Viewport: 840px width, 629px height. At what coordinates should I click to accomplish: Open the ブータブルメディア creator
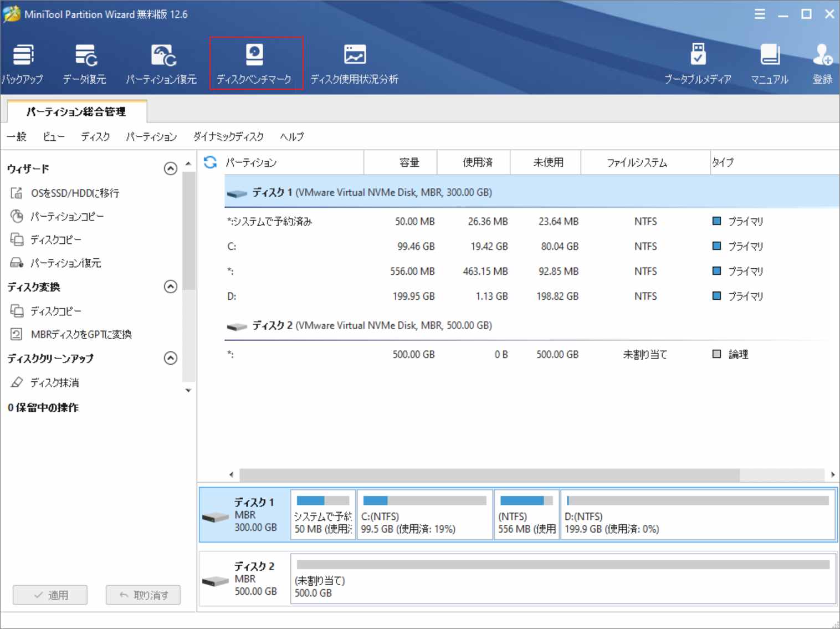click(698, 61)
